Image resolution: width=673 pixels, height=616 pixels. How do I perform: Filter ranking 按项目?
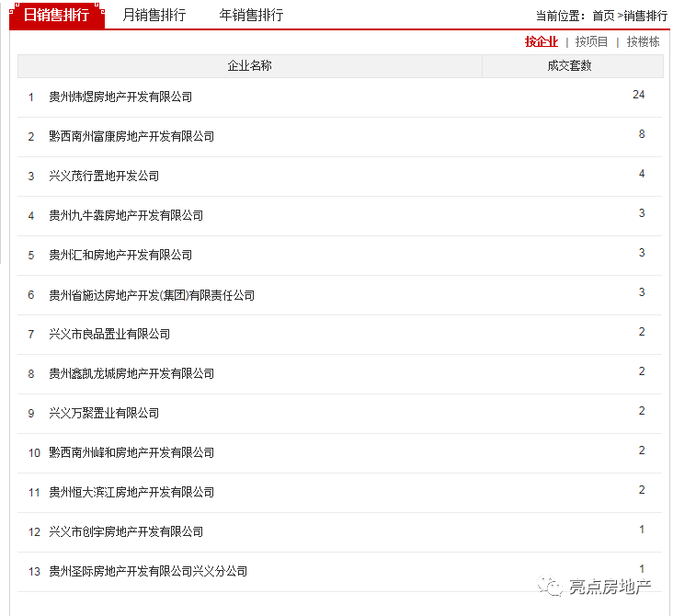pyautogui.click(x=591, y=41)
